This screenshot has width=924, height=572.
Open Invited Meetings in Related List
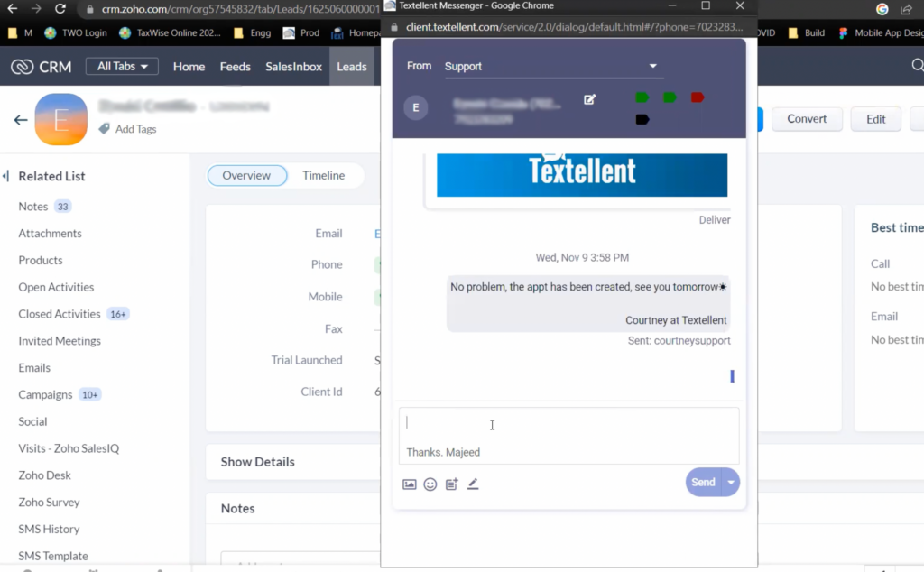(60, 341)
